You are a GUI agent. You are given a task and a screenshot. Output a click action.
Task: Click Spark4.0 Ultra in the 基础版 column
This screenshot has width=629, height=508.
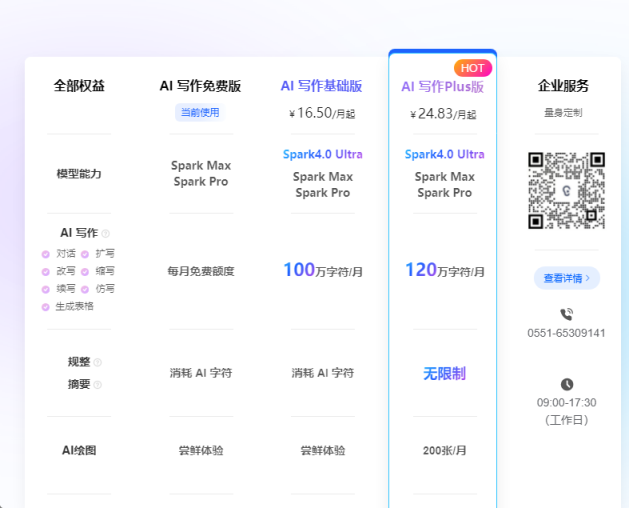322,154
